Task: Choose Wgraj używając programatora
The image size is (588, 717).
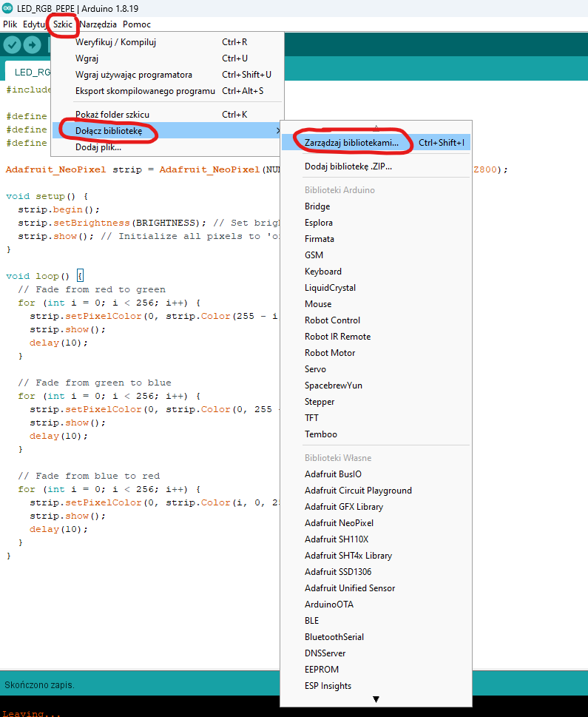Action: (168, 75)
